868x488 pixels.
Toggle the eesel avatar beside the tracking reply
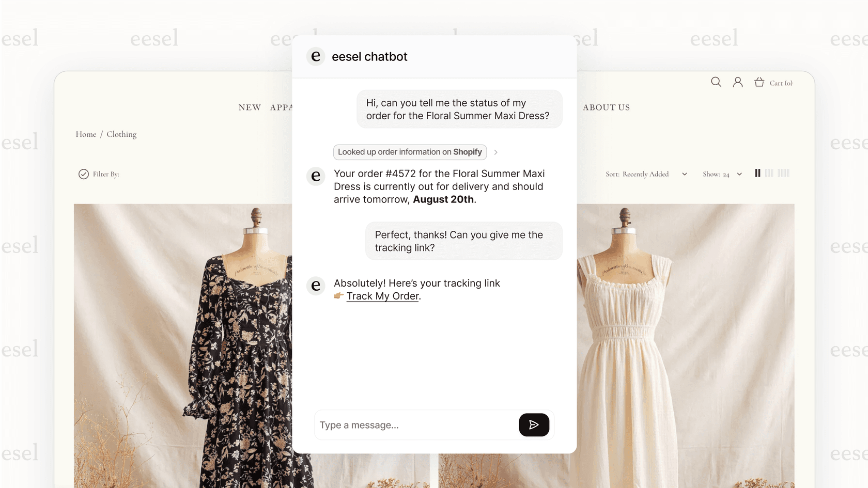315,286
